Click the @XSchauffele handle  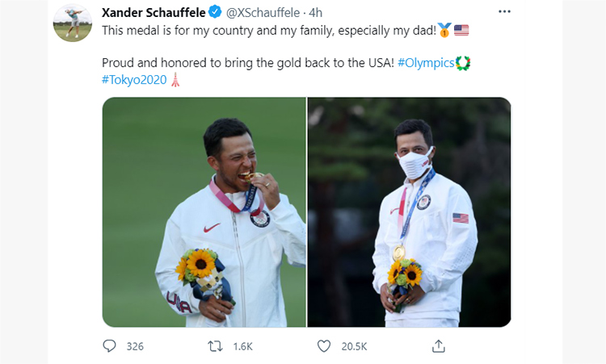point(263,13)
